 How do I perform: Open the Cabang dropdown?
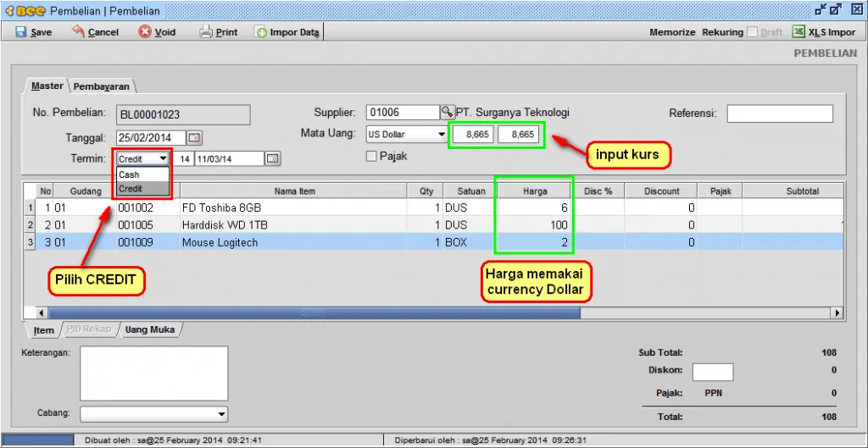point(221,414)
